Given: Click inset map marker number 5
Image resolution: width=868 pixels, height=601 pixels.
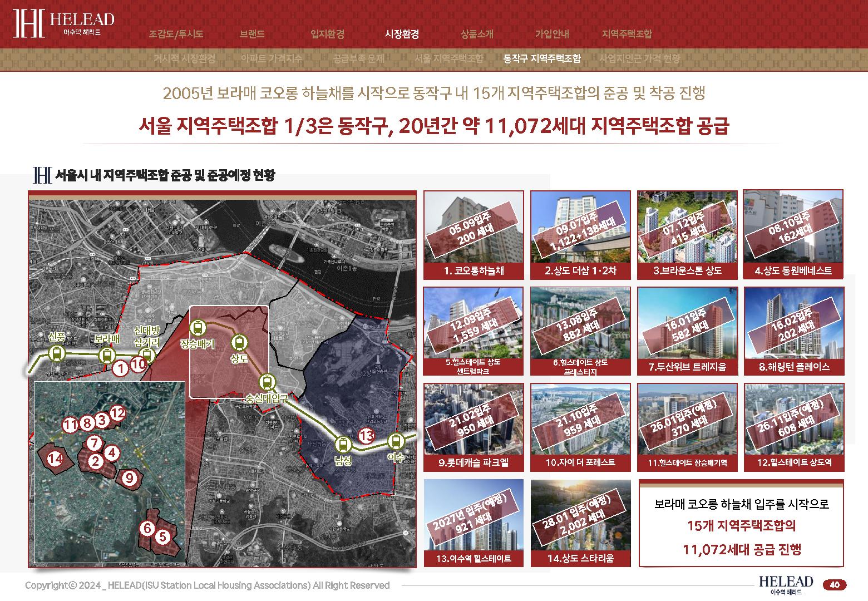Looking at the screenshot, I should click(x=162, y=537).
